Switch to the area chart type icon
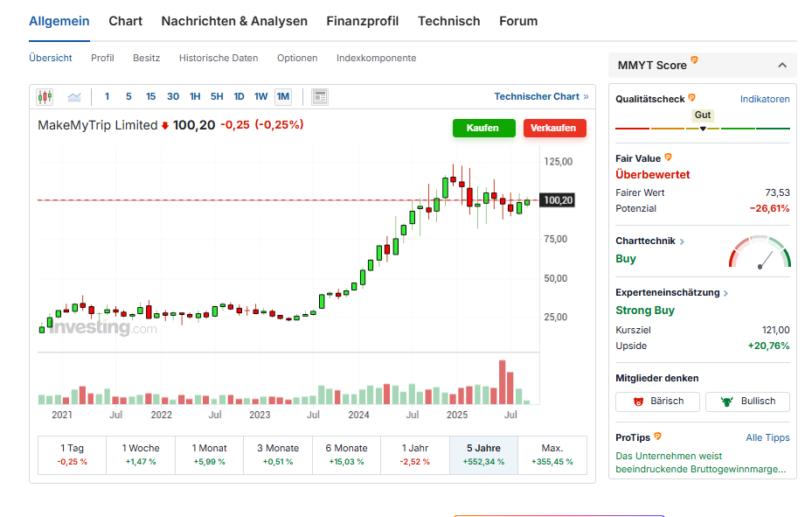The height and width of the screenshot is (517, 812). [x=74, y=97]
